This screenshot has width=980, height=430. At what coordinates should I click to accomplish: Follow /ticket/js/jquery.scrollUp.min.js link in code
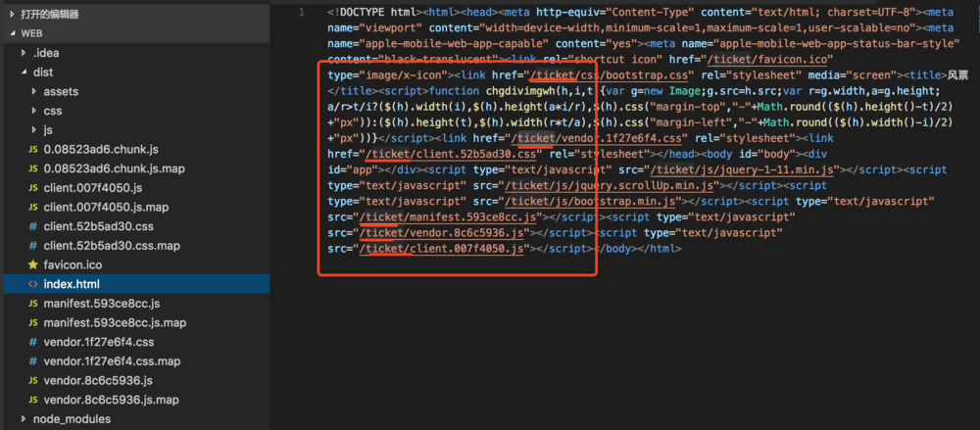612,186
